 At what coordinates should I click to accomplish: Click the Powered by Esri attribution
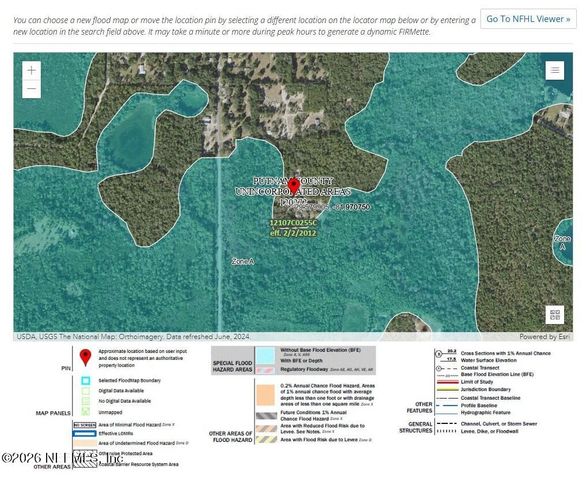coord(545,337)
